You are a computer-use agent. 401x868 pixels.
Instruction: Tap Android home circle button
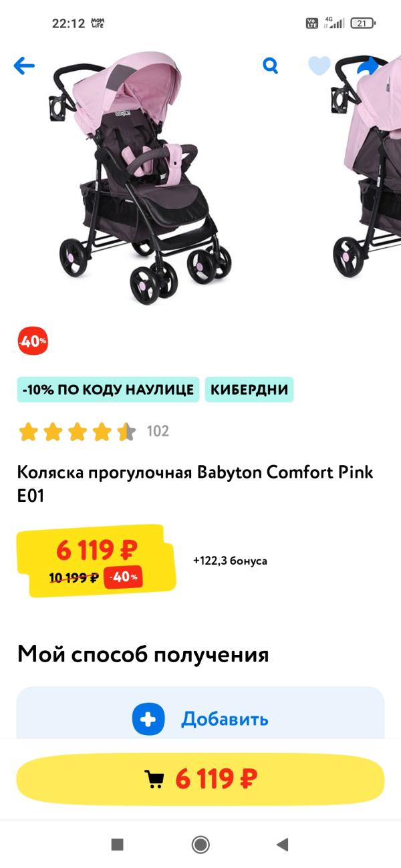[200, 845]
